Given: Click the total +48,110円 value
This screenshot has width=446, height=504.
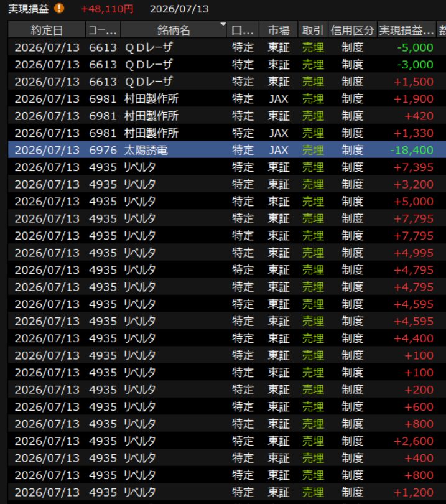Looking at the screenshot, I should tap(107, 9).
